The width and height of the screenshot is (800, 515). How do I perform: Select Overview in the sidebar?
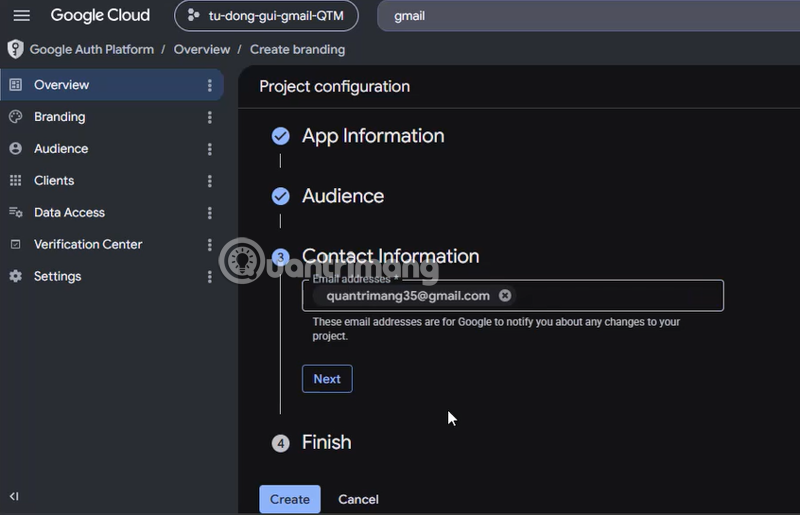(x=112, y=85)
